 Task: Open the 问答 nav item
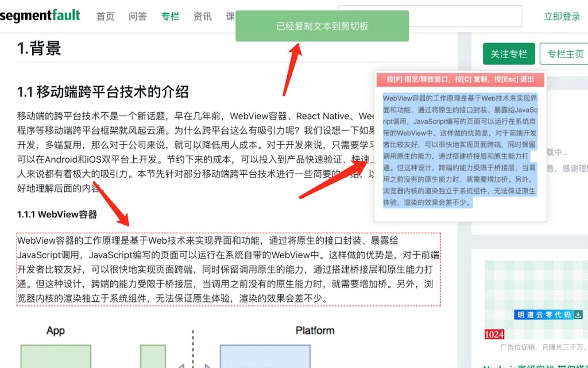click(x=138, y=16)
